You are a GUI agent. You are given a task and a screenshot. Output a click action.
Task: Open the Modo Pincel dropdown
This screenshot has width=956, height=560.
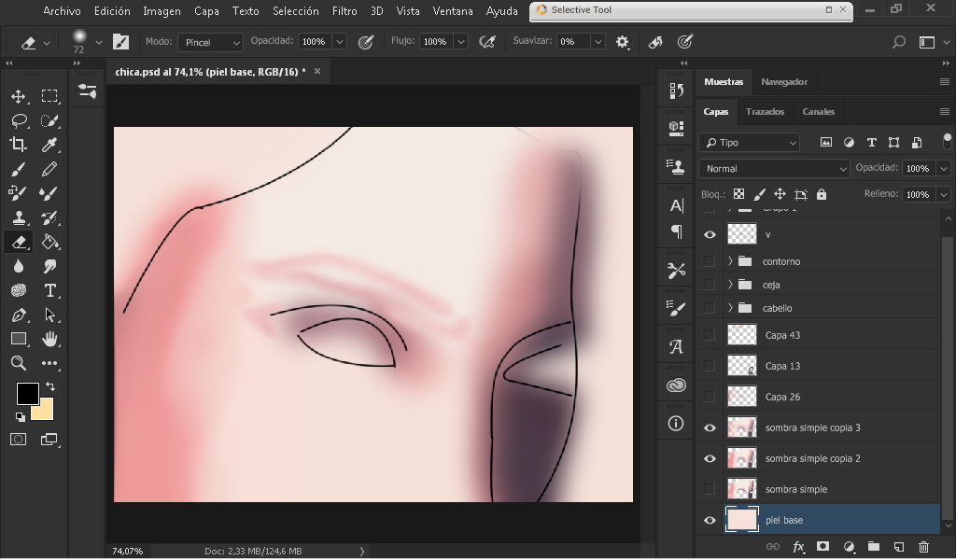point(210,42)
